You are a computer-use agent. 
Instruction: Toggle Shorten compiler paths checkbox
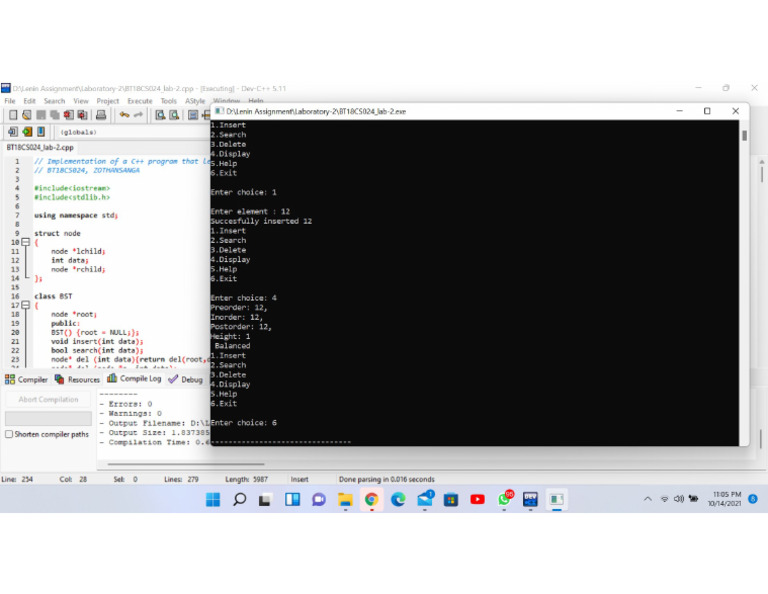tap(9, 434)
